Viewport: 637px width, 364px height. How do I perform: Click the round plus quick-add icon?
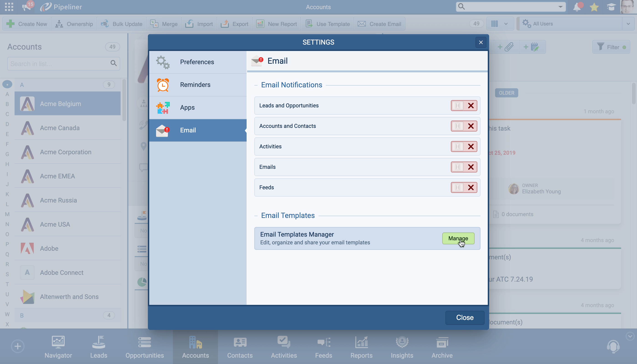(18, 346)
